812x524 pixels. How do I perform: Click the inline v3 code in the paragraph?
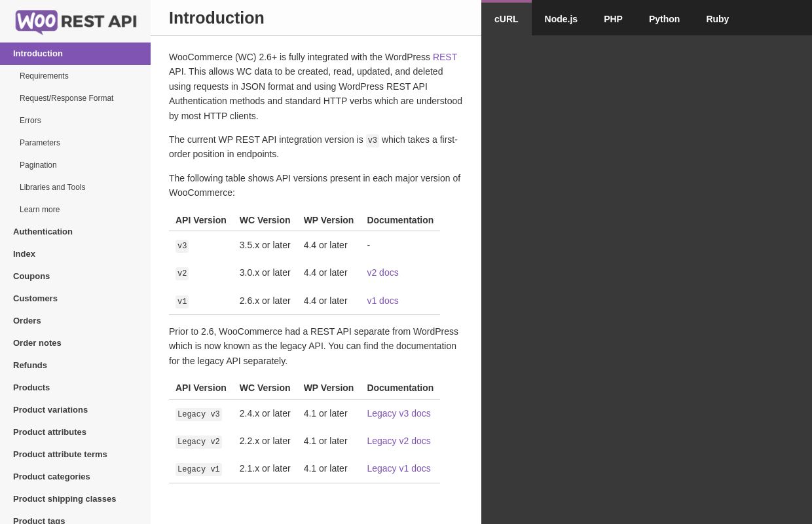pyautogui.click(x=372, y=140)
